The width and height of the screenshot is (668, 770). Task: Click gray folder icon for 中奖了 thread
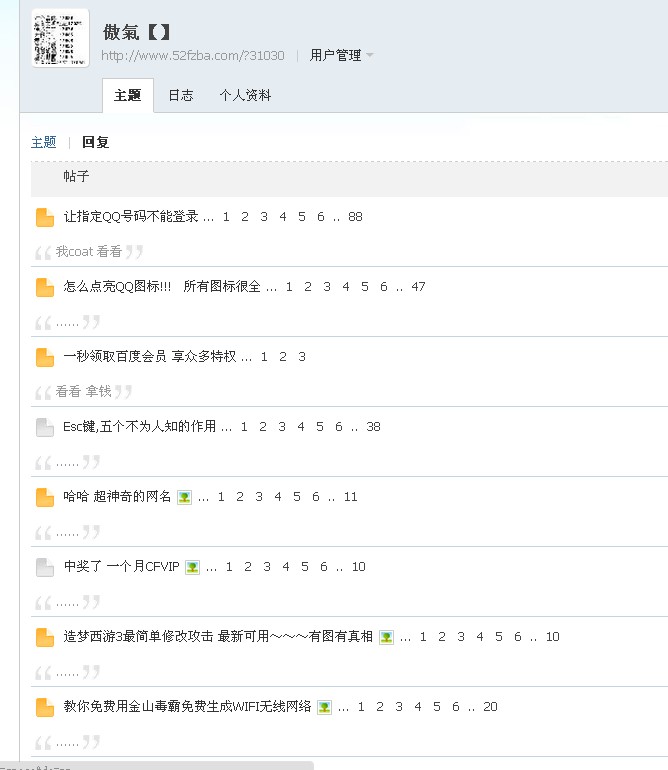click(x=45, y=567)
